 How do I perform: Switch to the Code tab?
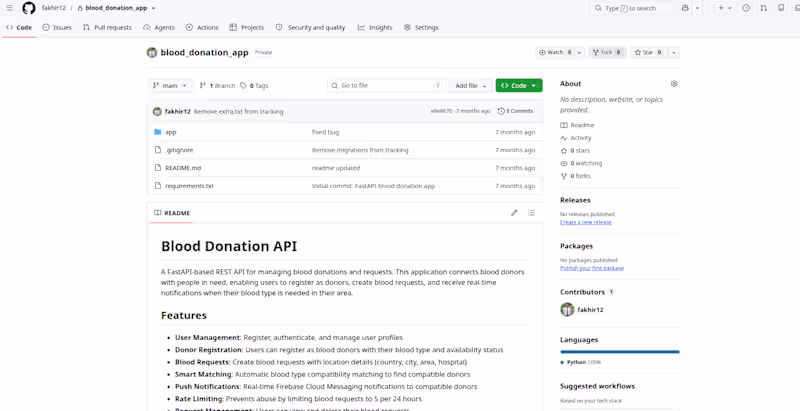[x=19, y=28]
